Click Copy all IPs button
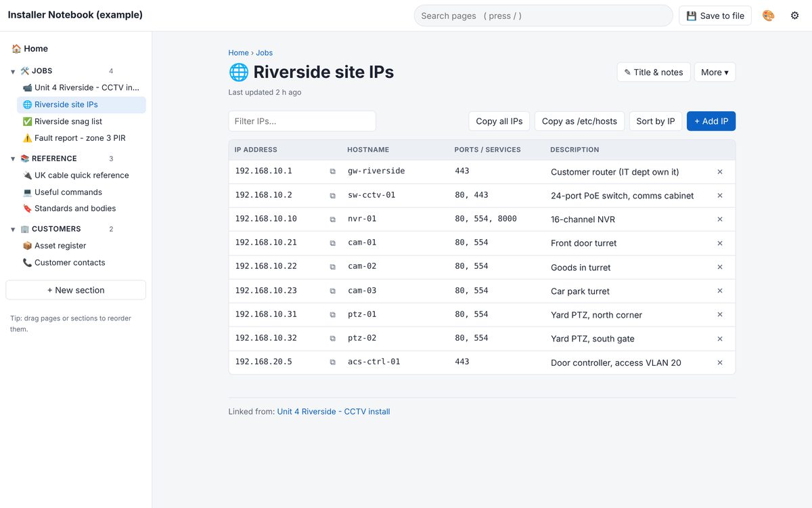 coord(499,121)
